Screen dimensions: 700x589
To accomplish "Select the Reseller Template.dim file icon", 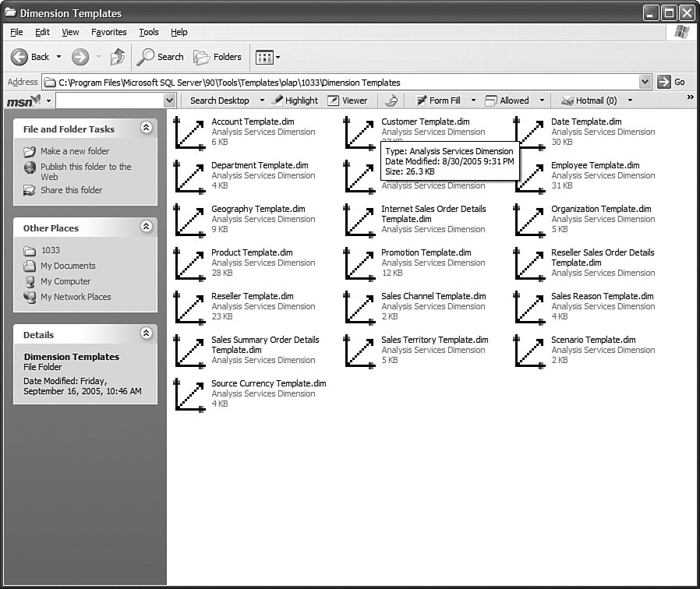I will (189, 308).
